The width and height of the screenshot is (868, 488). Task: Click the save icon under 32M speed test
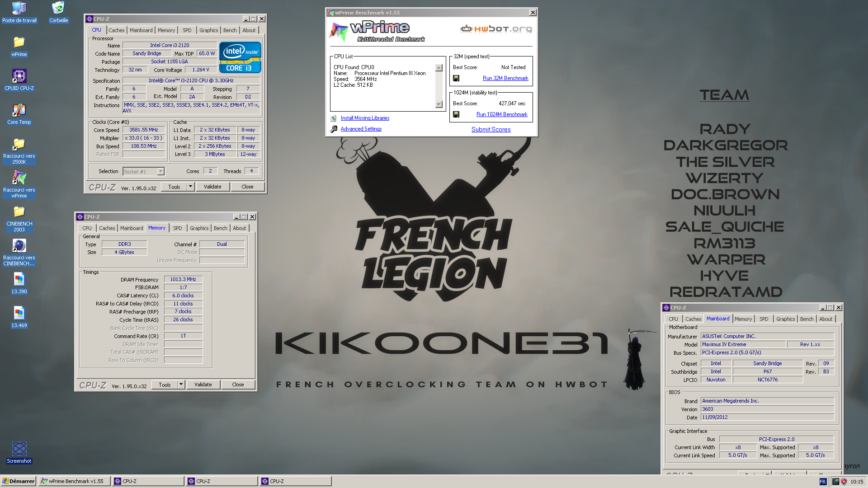tap(456, 78)
